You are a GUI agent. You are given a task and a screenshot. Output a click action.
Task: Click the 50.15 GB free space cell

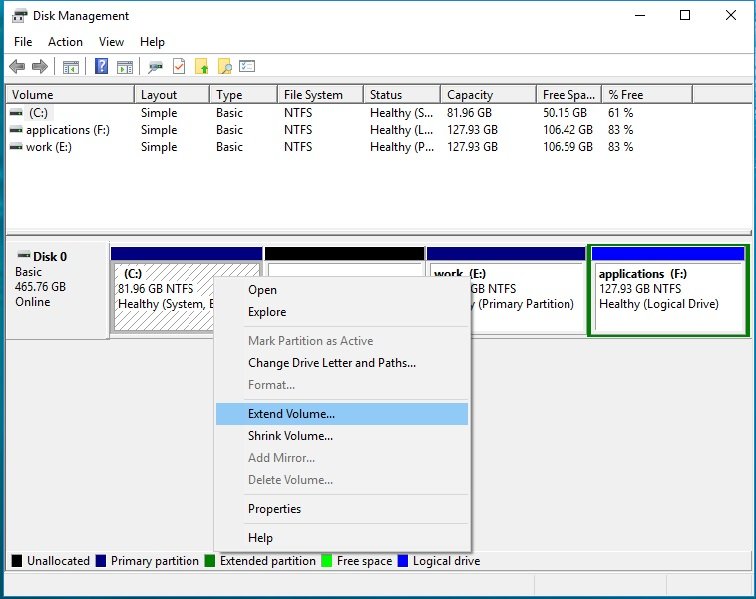coord(565,113)
